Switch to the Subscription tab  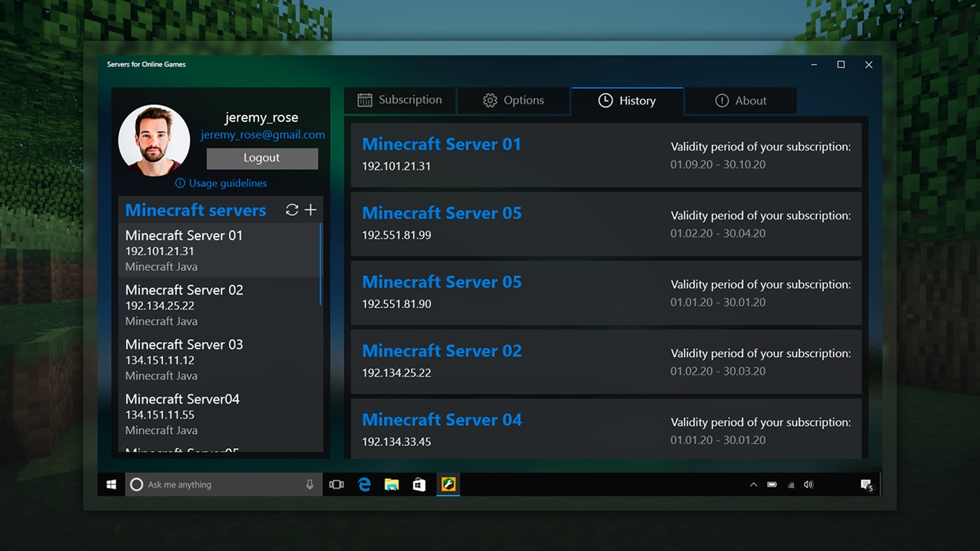click(400, 100)
